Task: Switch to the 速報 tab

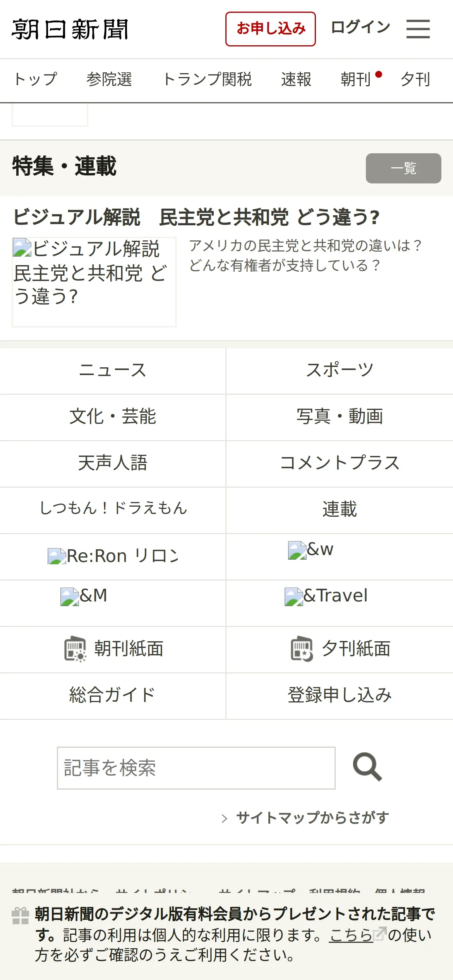Action: [x=296, y=79]
